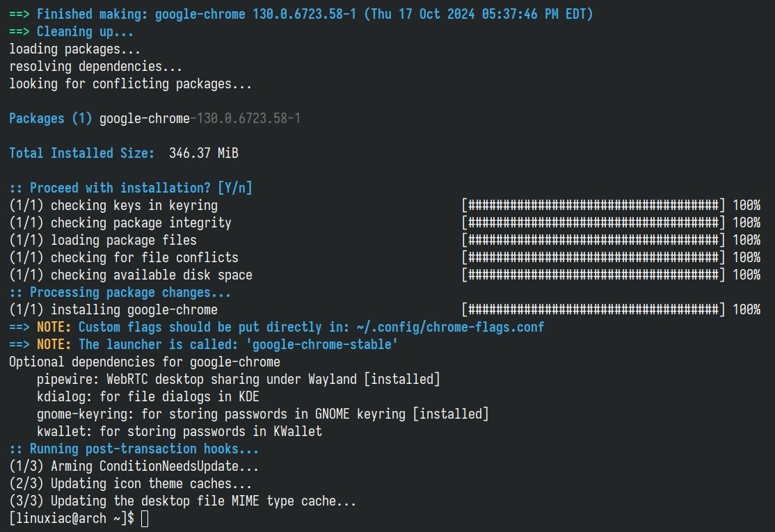Click progress bar for installing google-chrome
The width and height of the screenshot is (775, 532).
pos(593,309)
